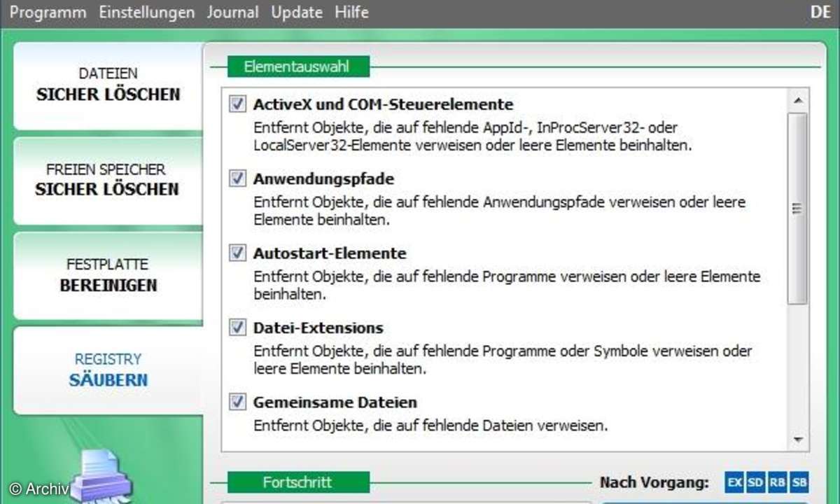Viewport: 840px width, 504px height.
Task: Click the Gemeinsame Dateien heading text
Action: click(x=335, y=402)
